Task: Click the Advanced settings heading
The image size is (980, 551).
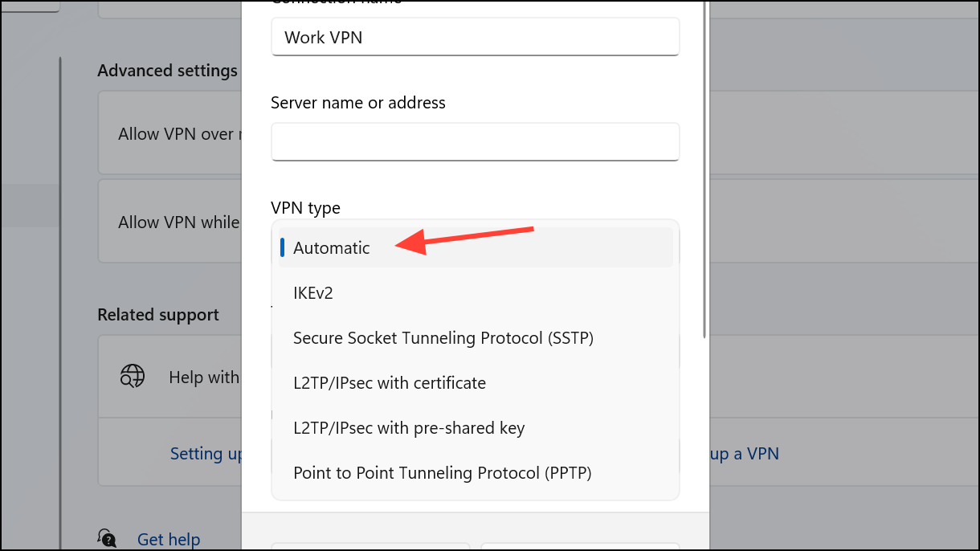Action: point(166,71)
